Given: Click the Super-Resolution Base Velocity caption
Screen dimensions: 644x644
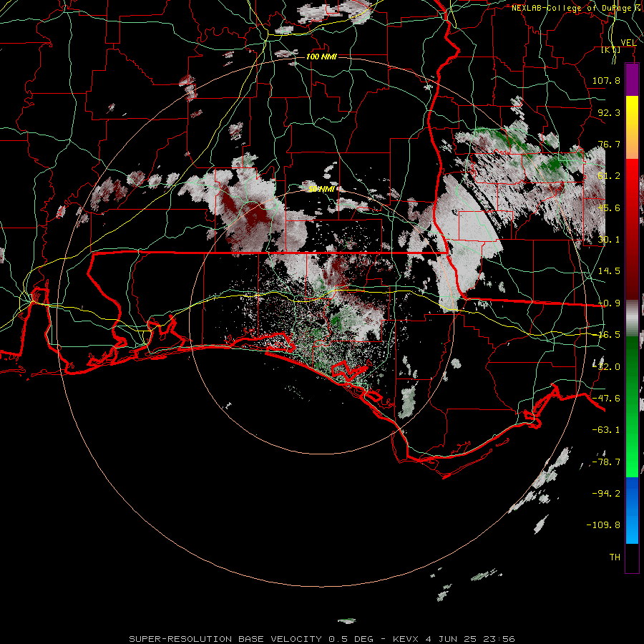Looking at the screenshot, I should point(321,639).
